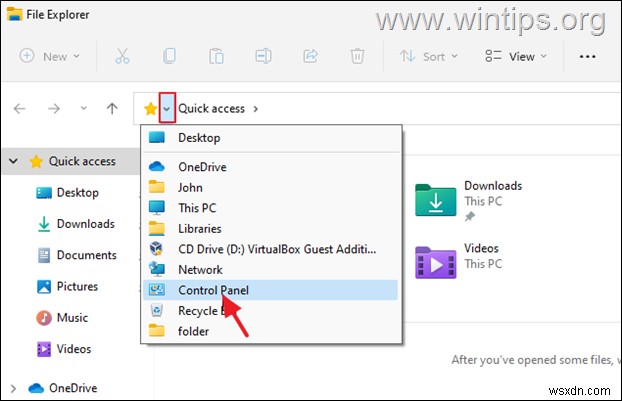Click the Quick access breadcrumb text
622x401 pixels.
[211, 109]
